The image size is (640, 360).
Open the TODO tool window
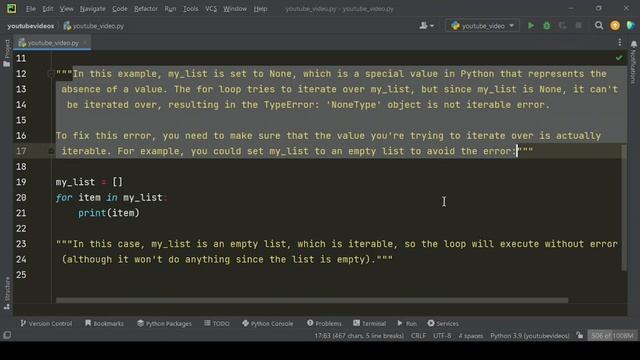[x=217, y=323]
